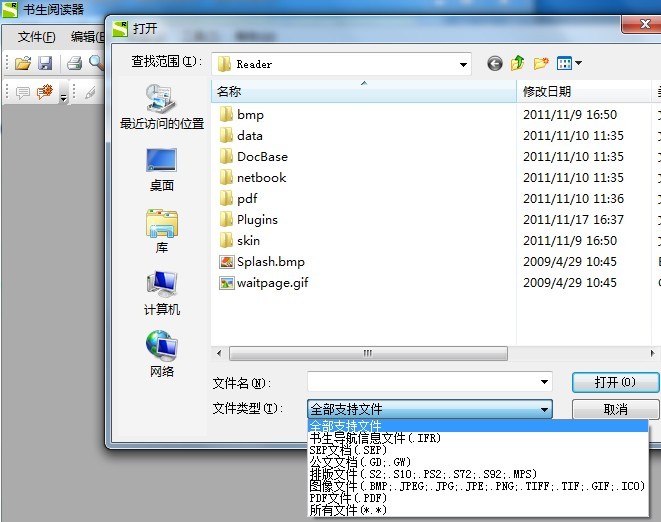The width and height of the screenshot is (661, 522).
Task: Open the 文件(F) menu
Action: pyautogui.click(x=36, y=37)
